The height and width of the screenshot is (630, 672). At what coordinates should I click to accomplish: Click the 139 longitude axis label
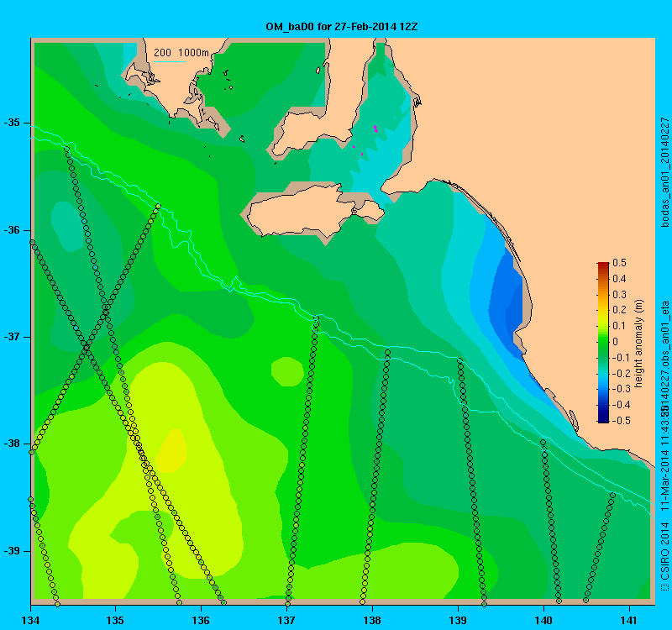458,620
